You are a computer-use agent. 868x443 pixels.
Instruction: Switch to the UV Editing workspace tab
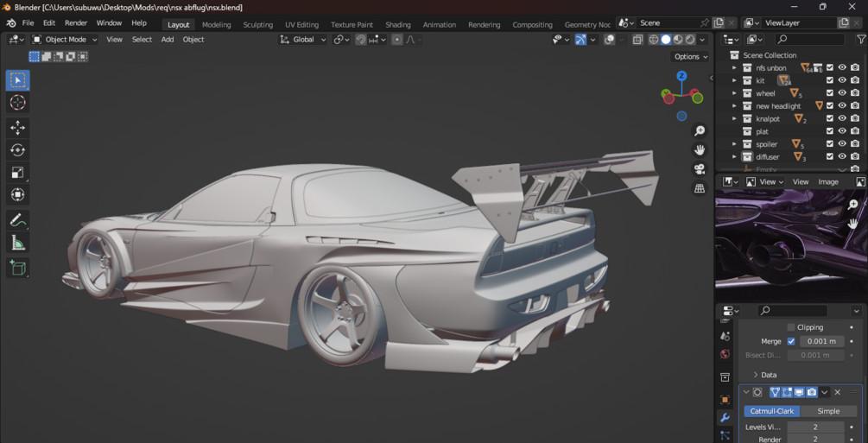click(301, 24)
